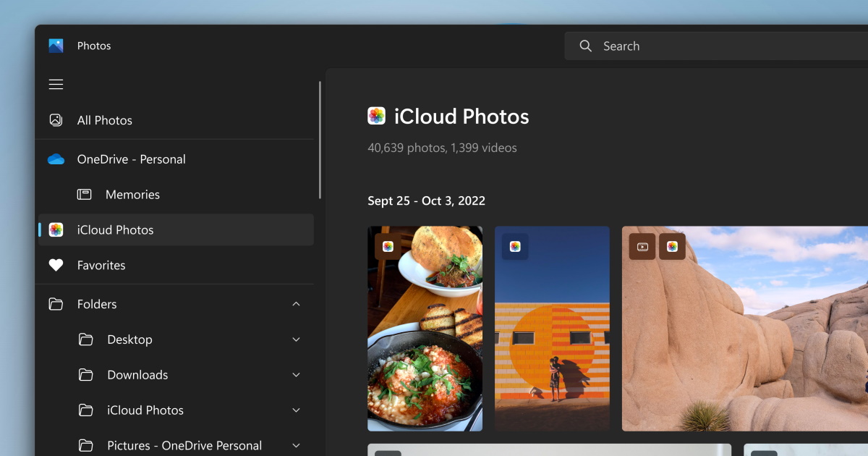Select the All Photos icon in sidebar
Viewport: 868px width, 456px height.
(x=56, y=120)
